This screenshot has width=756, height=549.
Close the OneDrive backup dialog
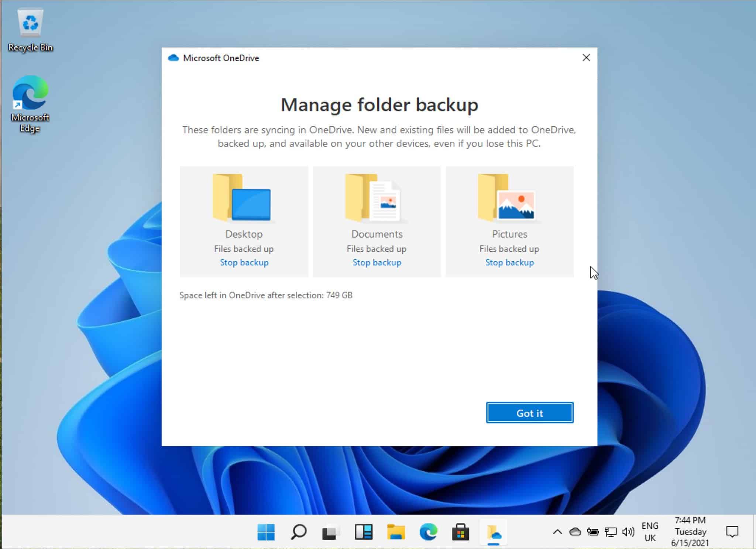click(x=586, y=58)
